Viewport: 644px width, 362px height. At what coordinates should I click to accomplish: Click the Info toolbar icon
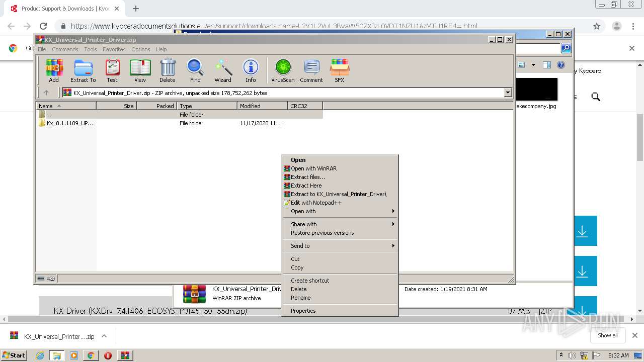click(251, 71)
